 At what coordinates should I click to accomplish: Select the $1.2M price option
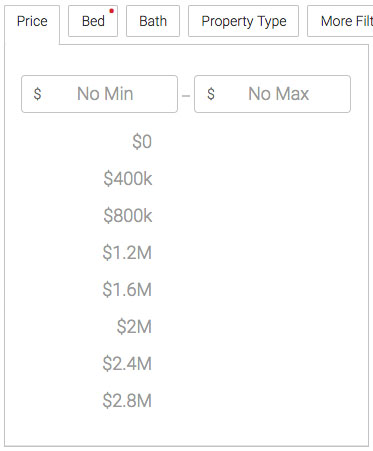127,252
